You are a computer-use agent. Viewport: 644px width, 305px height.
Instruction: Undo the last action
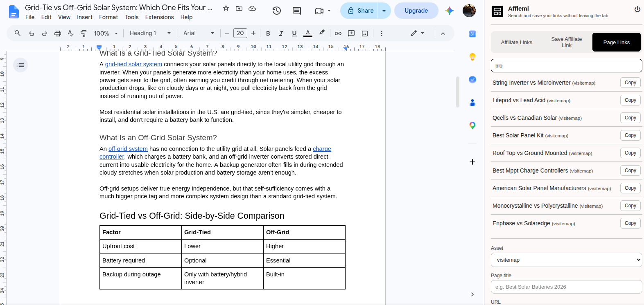[32, 34]
